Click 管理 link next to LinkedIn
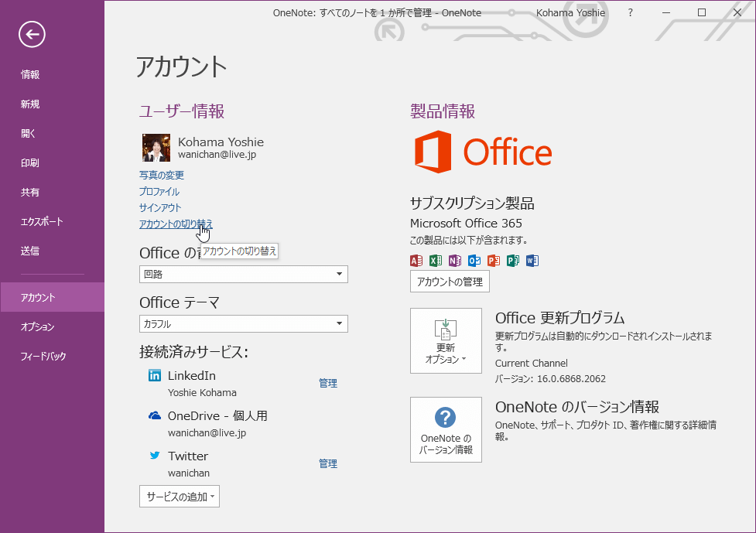 (x=328, y=383)
